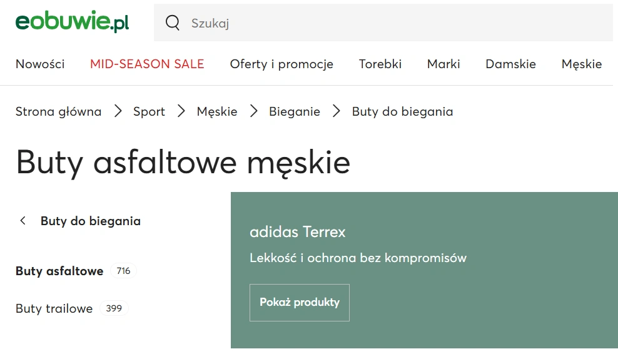The height and width of the screenshot is (364, 618).
Task: Click Pokaż produkty on the adidas Terrex banner
Action: (299, 302)
